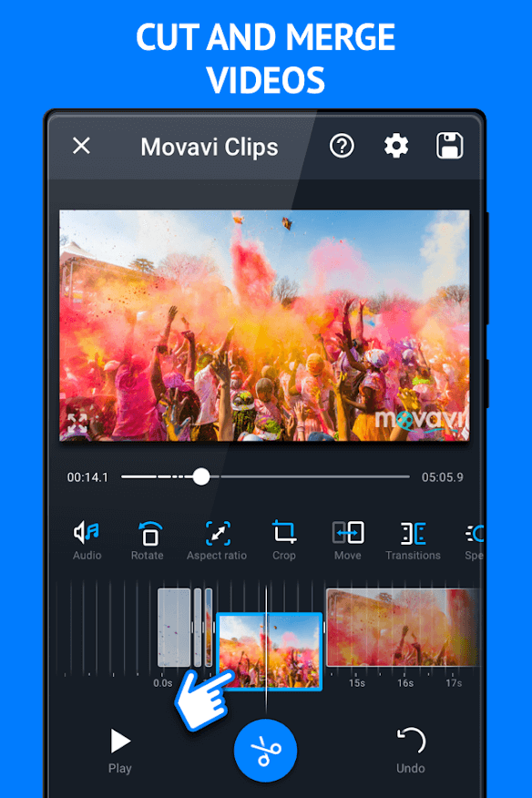Click the 17s timeline marker
532x798 pixels.
click(x=454, y=683)
